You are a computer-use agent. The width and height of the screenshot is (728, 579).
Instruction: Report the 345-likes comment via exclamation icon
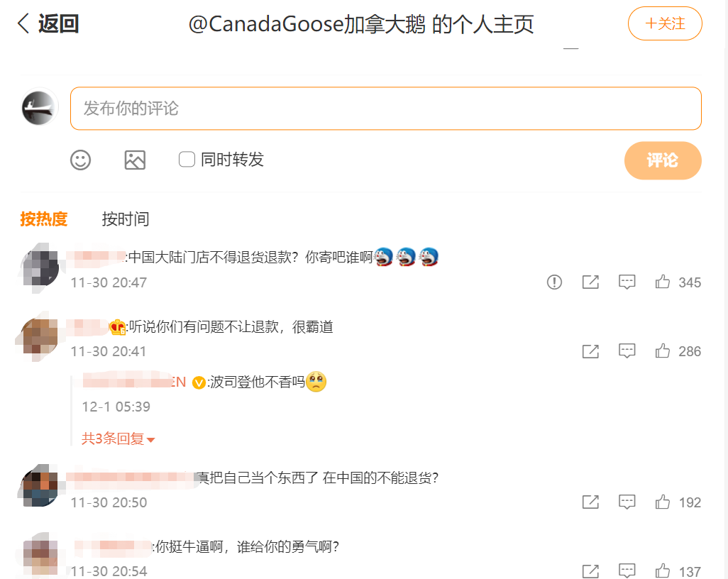[x=554, y=282]
